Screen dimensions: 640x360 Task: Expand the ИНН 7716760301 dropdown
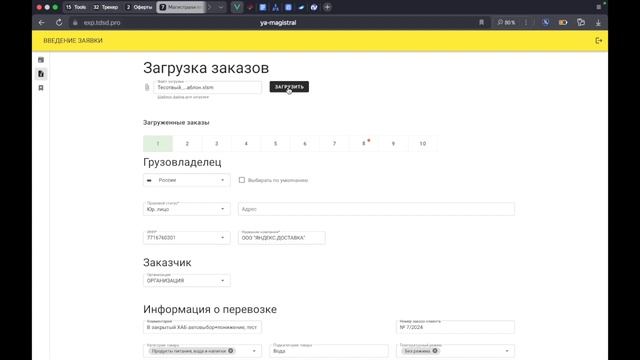coord(187,237)
